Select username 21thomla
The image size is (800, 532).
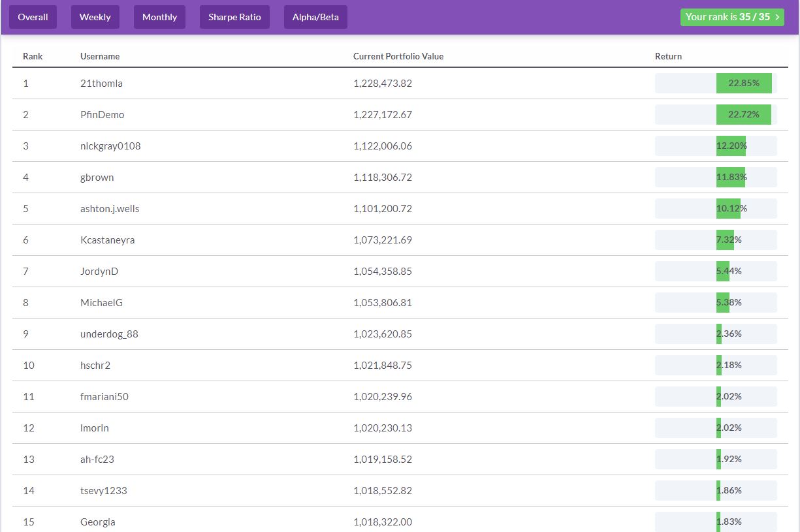coord(101,84)
